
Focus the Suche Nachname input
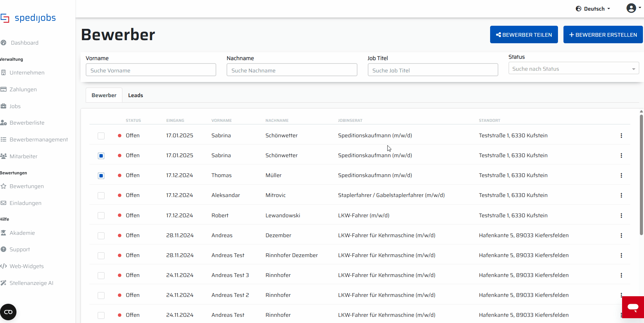point(292,70)
